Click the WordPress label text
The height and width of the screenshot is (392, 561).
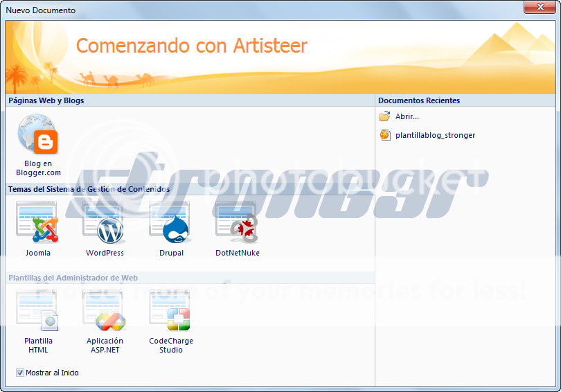coord(105,253)
